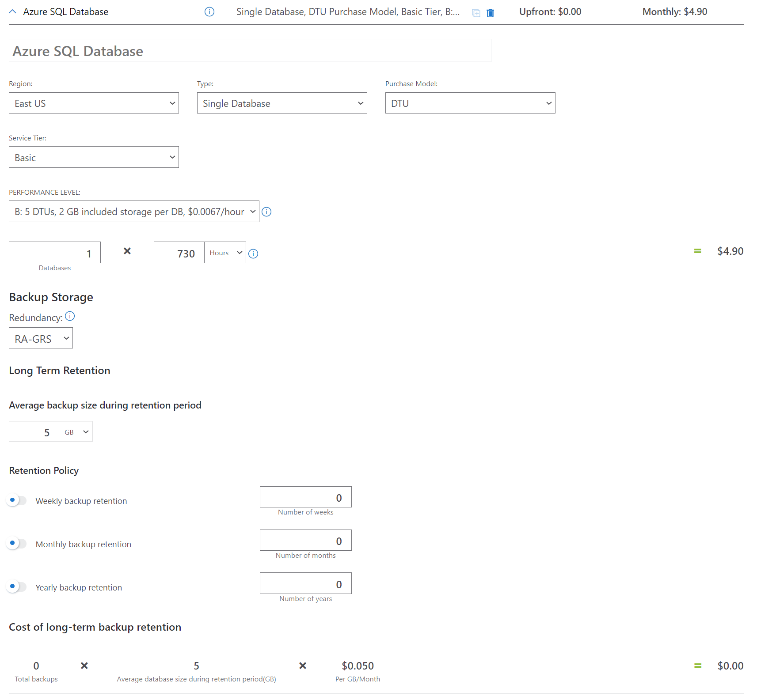Edit the Azure SQL Database name field
Image resolution: width=757 pixels, height=700 pixels.
(x=250, y=51)
